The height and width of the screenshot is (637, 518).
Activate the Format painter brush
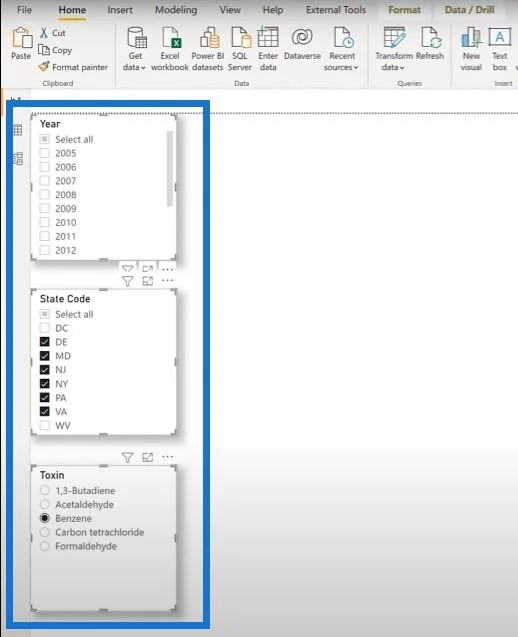pos(44,67)
